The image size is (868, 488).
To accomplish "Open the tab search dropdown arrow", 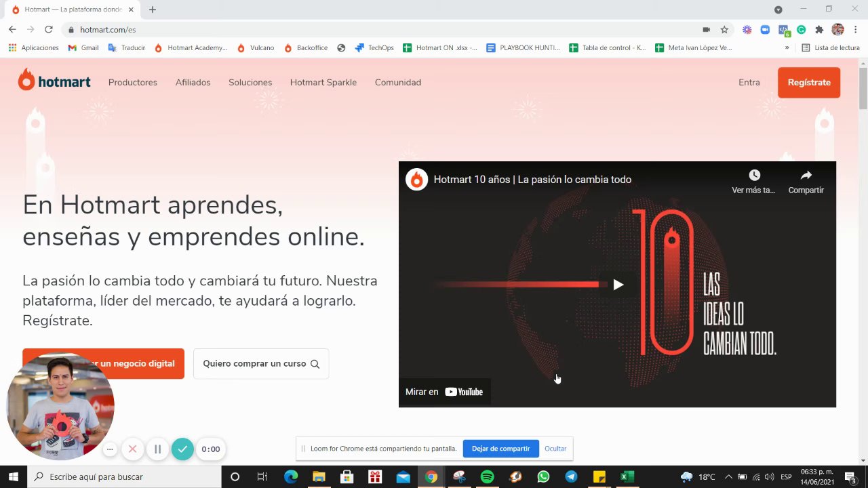I will [x=778, y=9].
